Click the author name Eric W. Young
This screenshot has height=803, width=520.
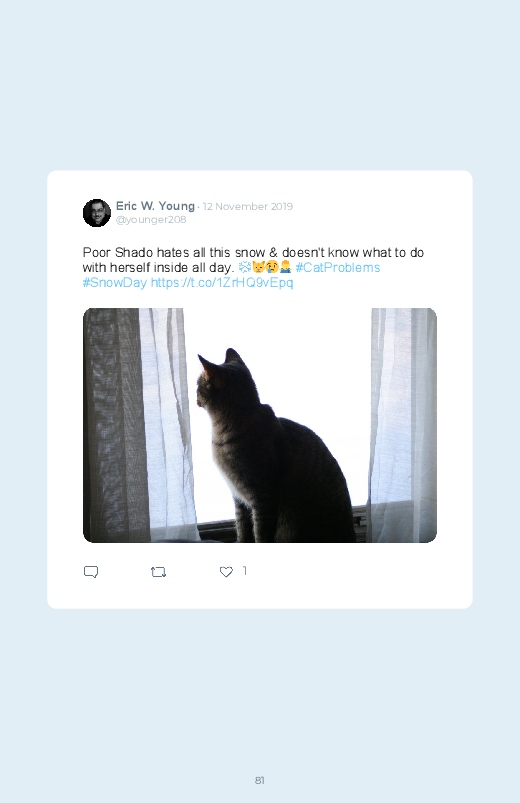click(x=155, y=206)
